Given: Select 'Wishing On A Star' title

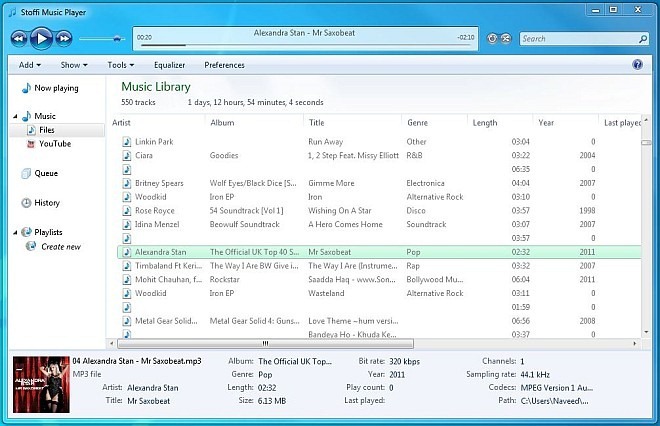Looking at the screenshot, I should [x=340, y=210].
